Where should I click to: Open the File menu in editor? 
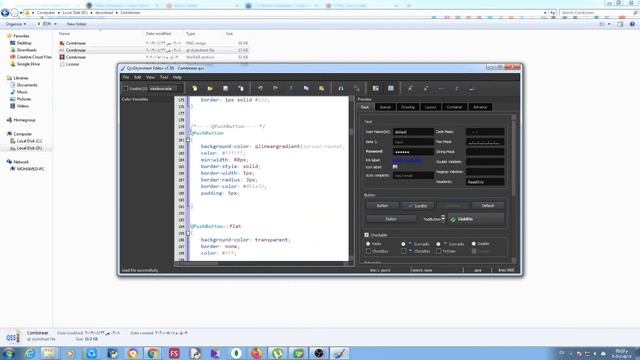(126, 77)
